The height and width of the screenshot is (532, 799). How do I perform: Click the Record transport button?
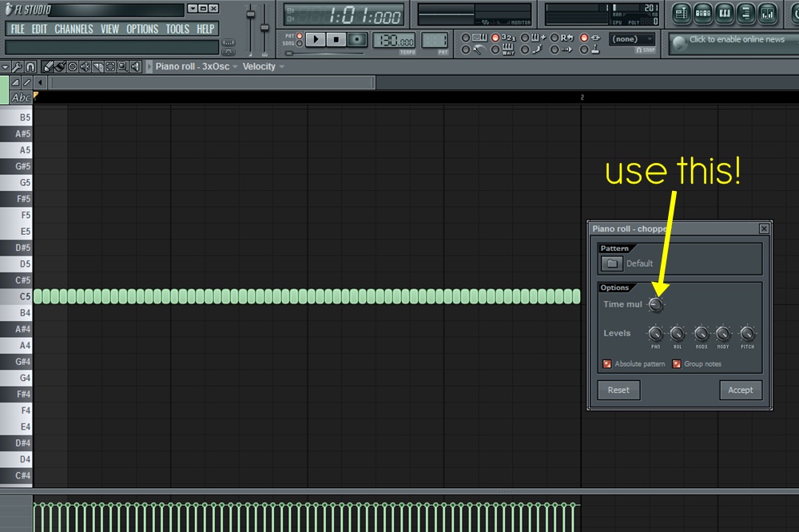point(357,39)
